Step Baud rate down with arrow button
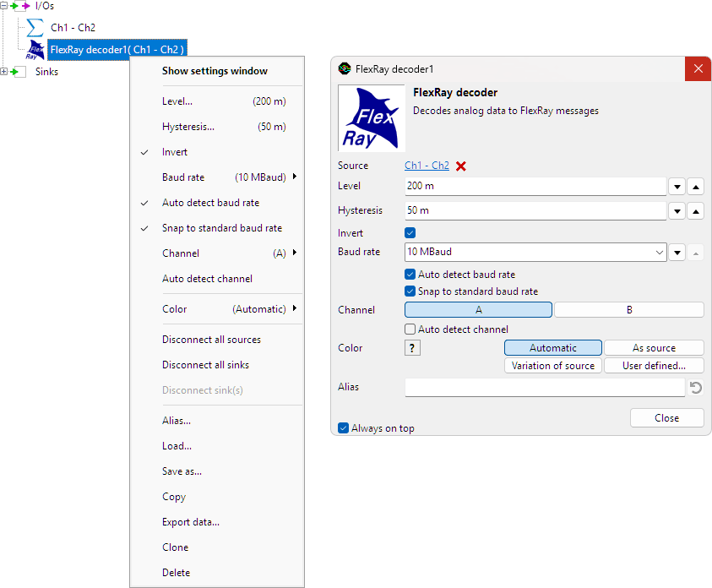 (x=677, y=253)
